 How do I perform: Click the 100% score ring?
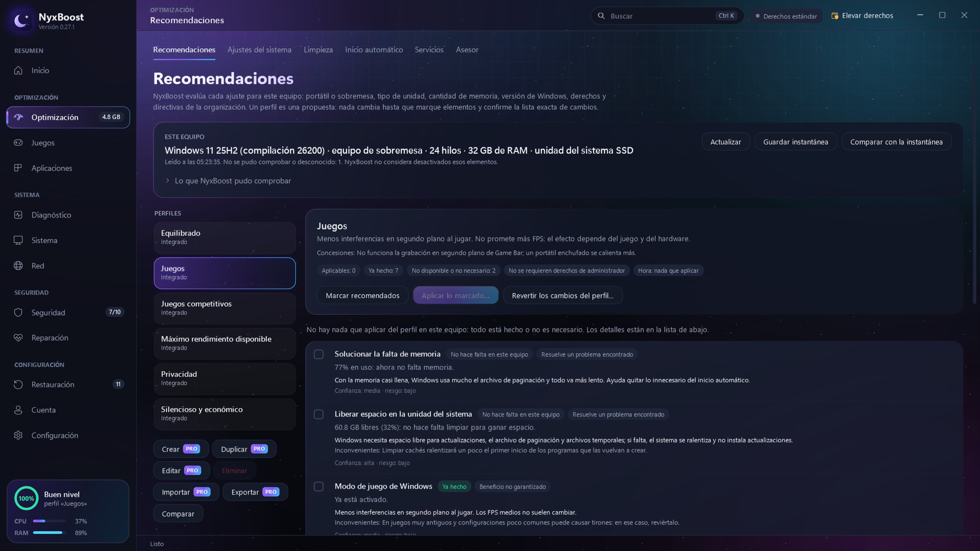pos(26,498)
